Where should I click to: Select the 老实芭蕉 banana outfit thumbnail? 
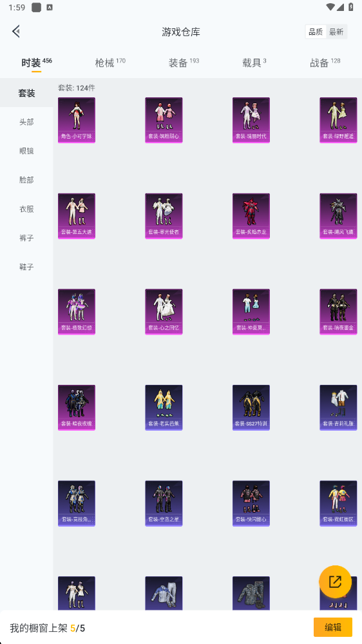tap(164, 407)
